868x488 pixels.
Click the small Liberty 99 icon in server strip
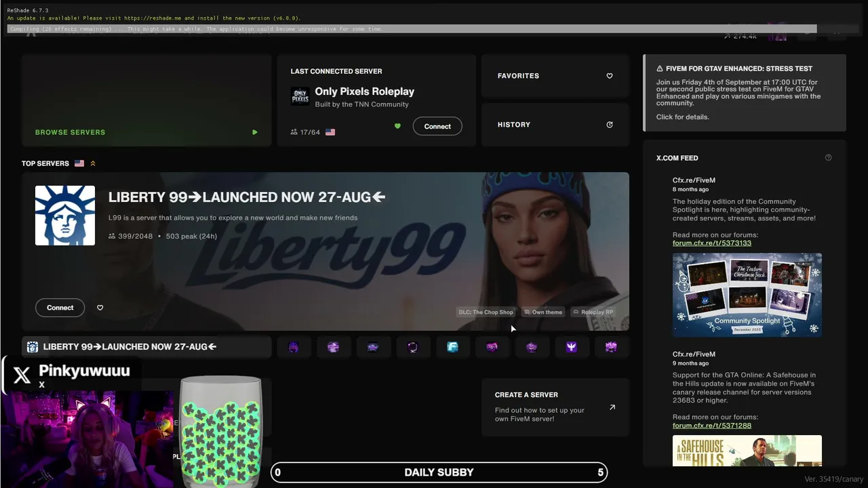[33, 347]
